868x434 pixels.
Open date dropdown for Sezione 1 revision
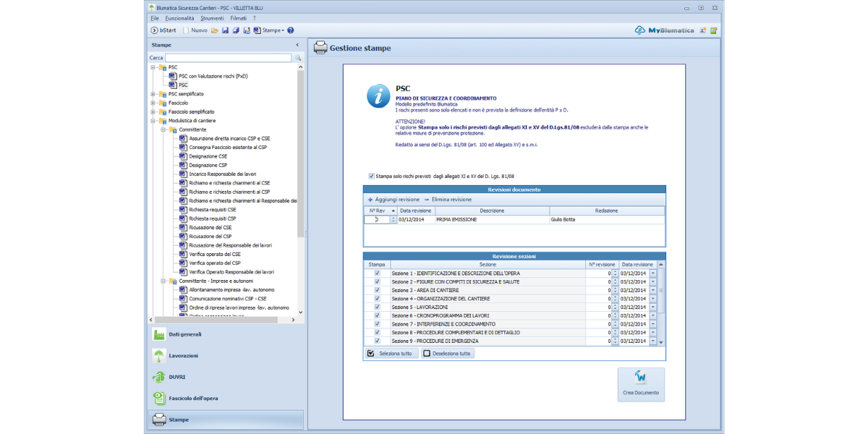click(x=652, y=273)
